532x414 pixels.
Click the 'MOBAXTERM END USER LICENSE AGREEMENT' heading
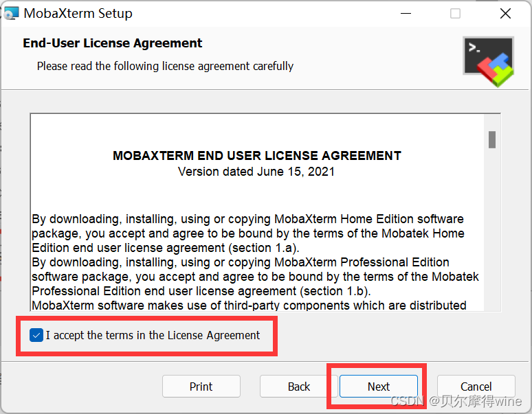(257, 155)
